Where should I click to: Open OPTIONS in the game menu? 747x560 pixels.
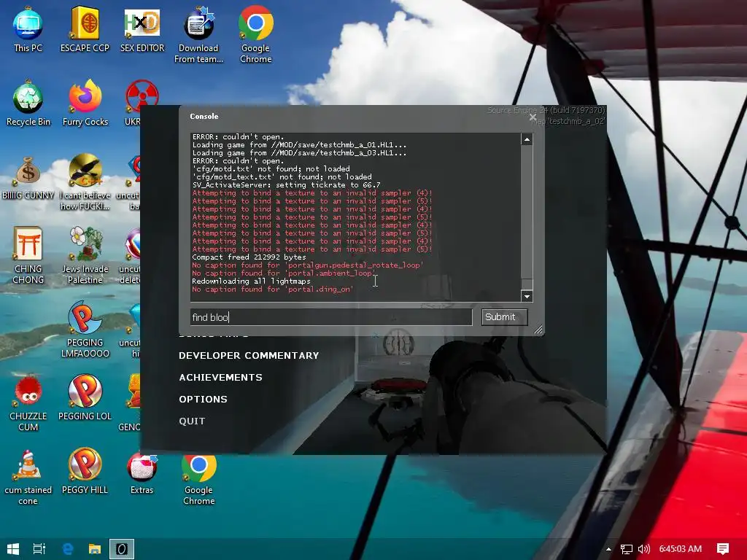203,400
